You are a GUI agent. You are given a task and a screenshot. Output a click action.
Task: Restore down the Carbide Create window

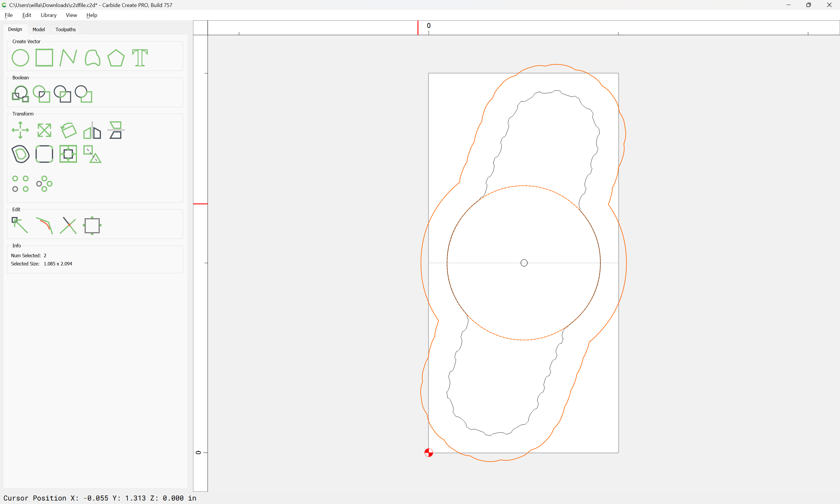pyautogui.click(x=808, y=5)
